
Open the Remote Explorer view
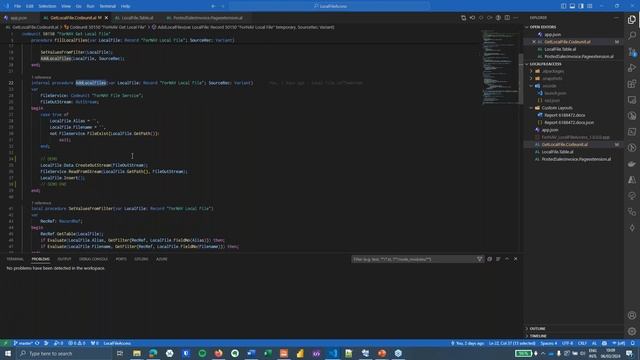coord(632,100)
